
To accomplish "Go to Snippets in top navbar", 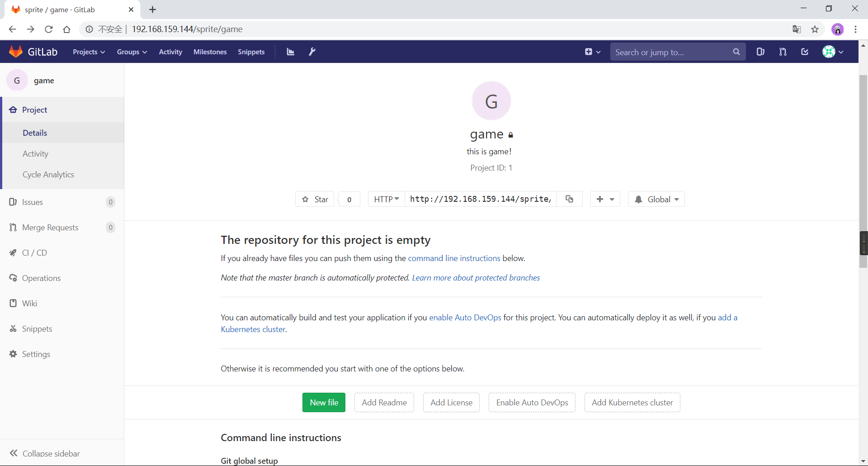I will tap(251, 52).
